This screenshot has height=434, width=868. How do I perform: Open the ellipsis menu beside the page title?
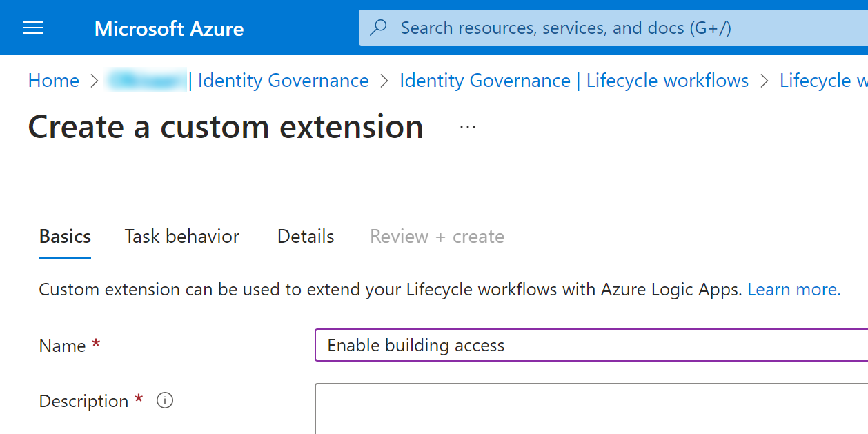[x=468, y=127]
